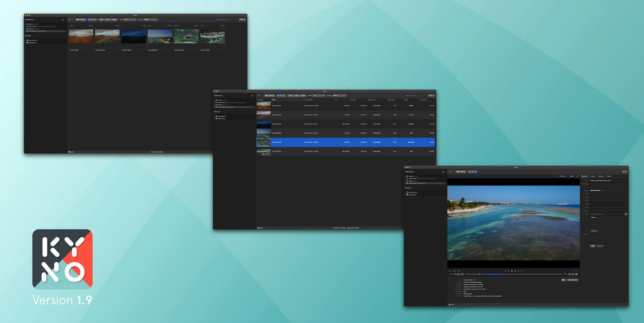
Task: Open workspace gear settings in the grid window
Action: point(63,20)
